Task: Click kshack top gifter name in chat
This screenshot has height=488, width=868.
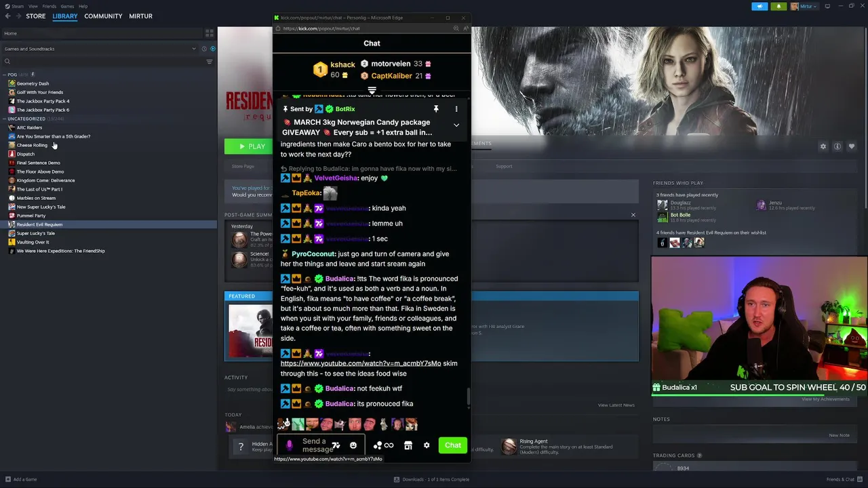Action: pos(342,64)
